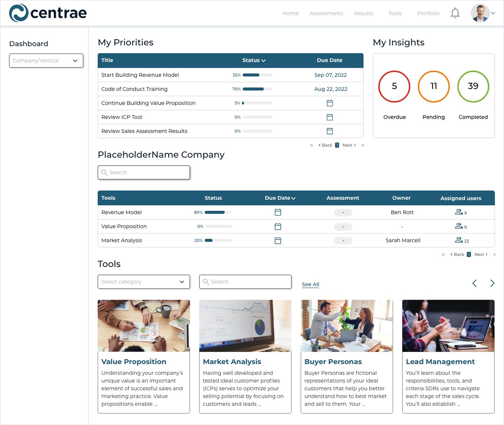The width and height of the screenshot is (504, 425).
Task: Open calendar for Review ICP Tool
Action: pyautogui.click(x=330, y=117)
